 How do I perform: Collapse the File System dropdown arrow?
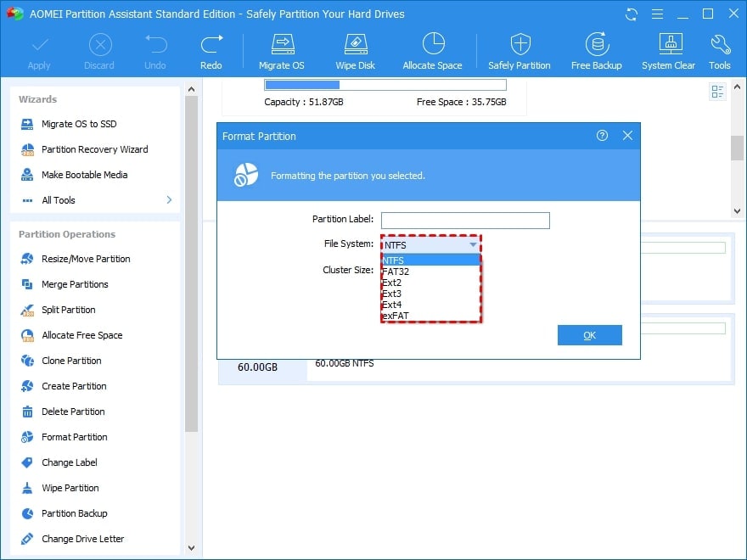click(x=473, y=244)
